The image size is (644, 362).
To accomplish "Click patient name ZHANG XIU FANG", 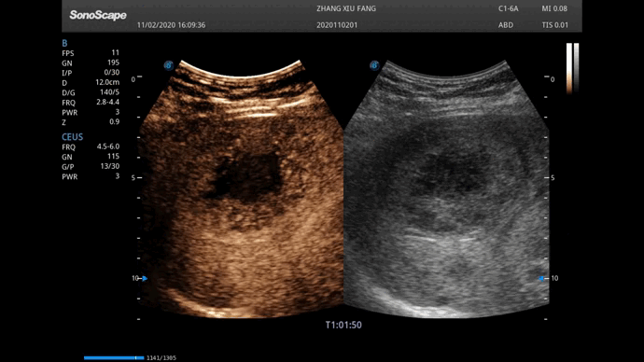I will point(346,8).
